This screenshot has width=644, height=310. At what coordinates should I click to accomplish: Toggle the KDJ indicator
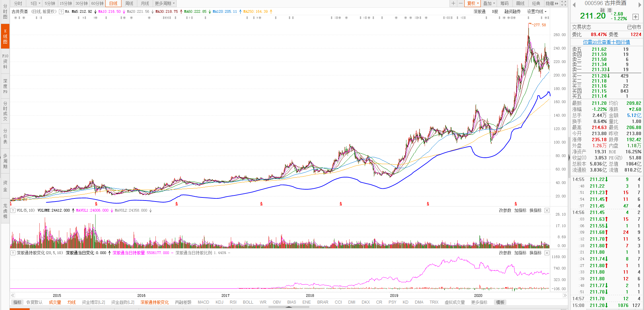pos(219,302)
